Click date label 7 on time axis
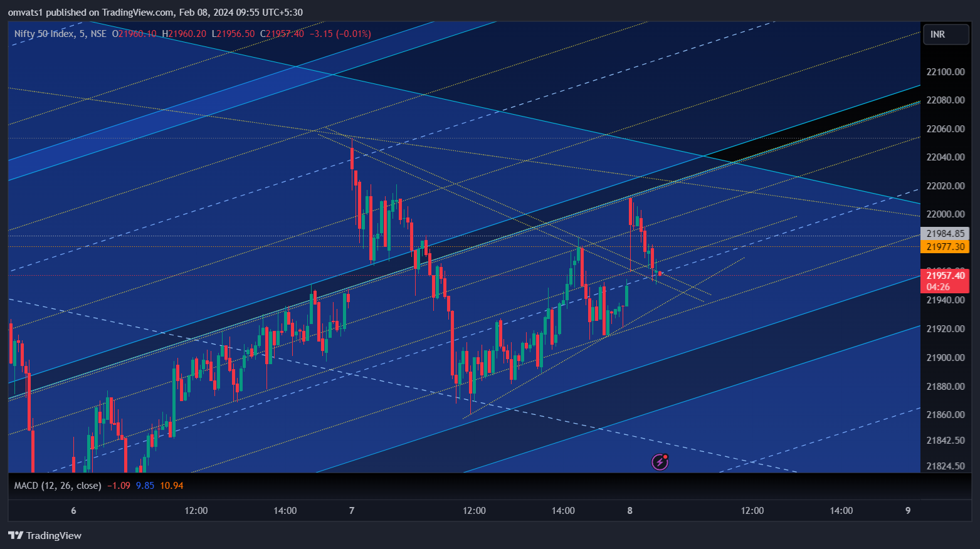 (x=352, y=511)
